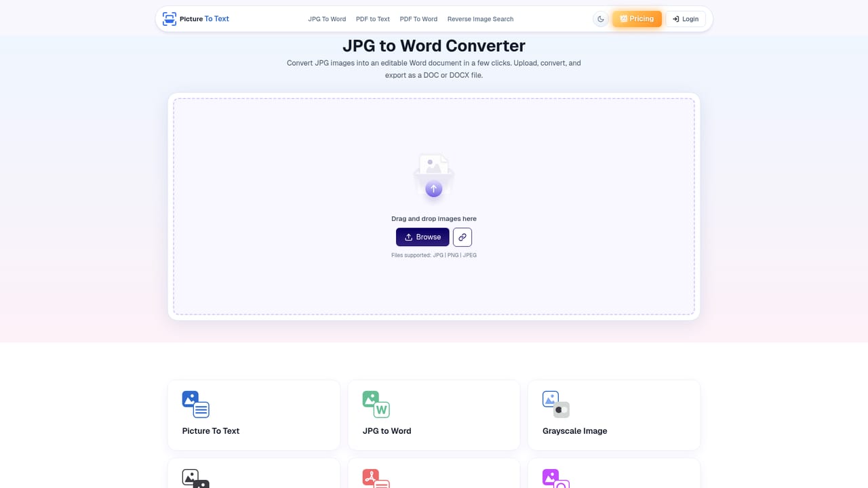This screenshot has height=488, width=868.
Task: Open the Pricing page button
Action: (x=637, y=19)
